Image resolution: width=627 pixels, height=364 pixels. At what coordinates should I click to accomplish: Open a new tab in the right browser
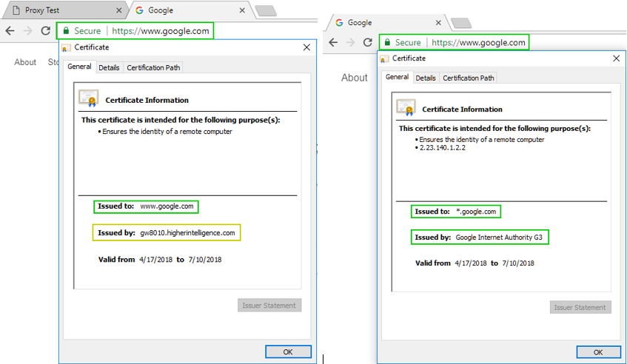(x=460, y=23)
